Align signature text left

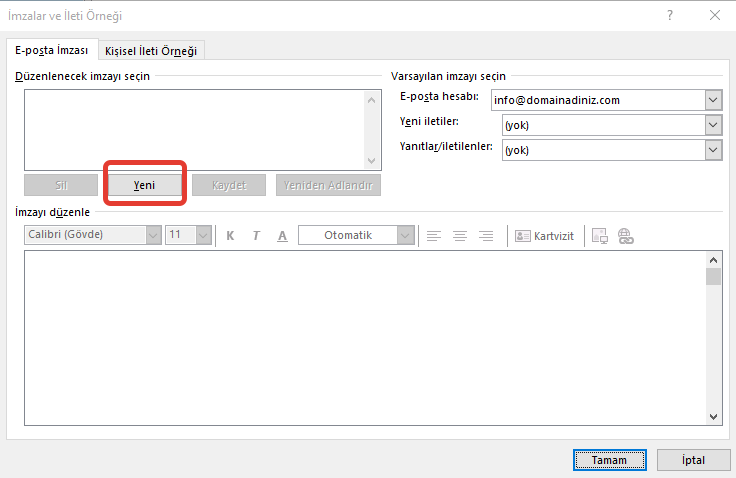[x=434, y=236]
